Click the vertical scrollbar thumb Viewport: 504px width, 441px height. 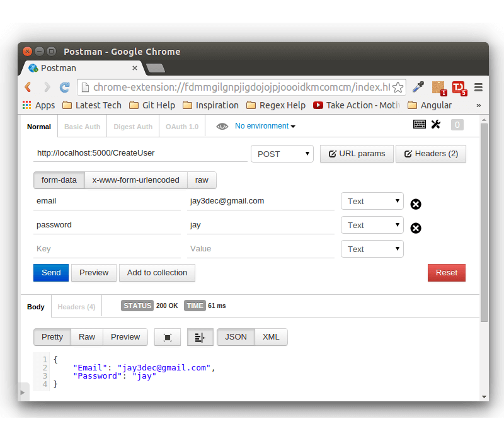point(484,222)
